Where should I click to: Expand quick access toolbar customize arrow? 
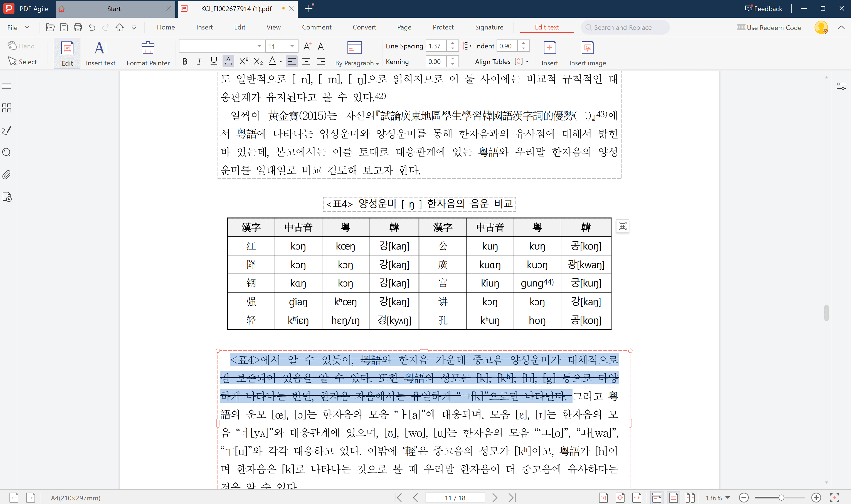coord(134,28)
